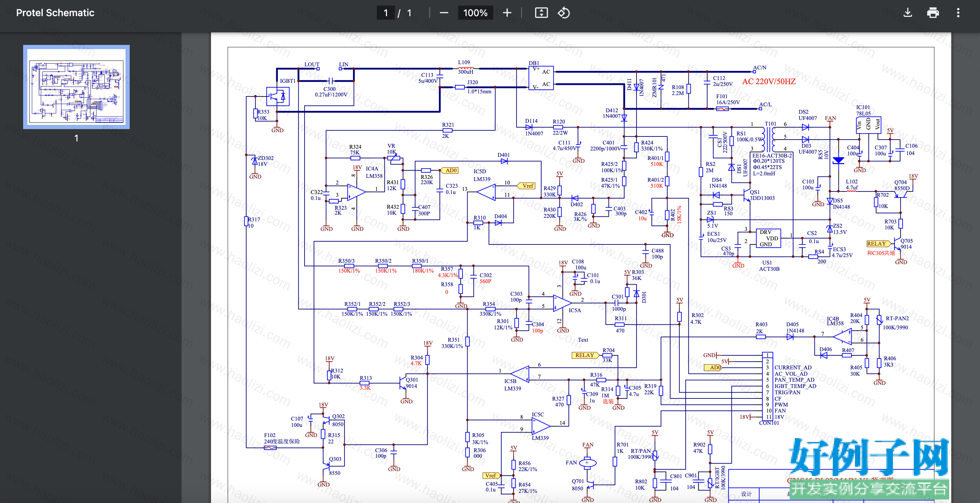980x503 pixels.
Task: Click the US1 ACT30B label
Action: coord(769,266)
